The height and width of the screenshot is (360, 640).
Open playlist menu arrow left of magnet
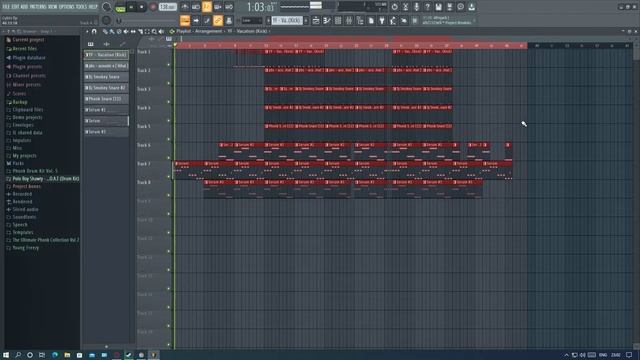[x=87, y=31]
